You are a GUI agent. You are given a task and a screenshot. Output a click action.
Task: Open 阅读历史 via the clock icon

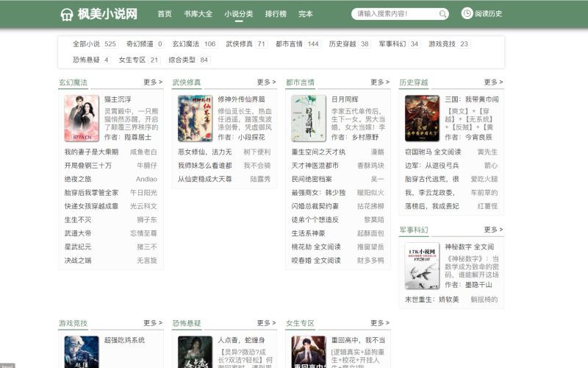[467, 13]
